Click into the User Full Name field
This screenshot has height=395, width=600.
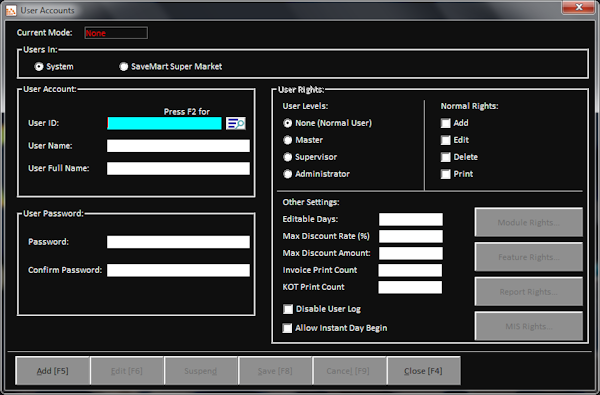pyautogui.click(x=178, y=168)
